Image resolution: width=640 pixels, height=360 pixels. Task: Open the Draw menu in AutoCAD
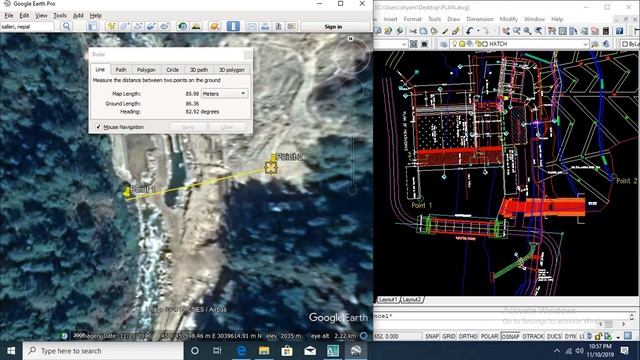pyautogui.click(x=453, y=19)
